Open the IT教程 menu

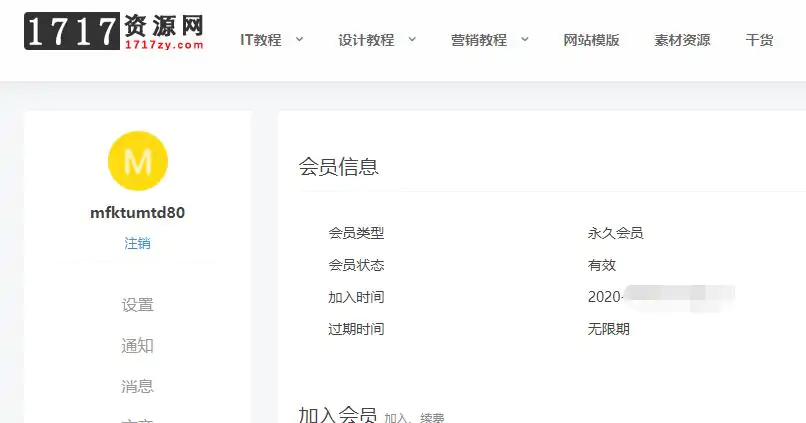click(x=261, y=40)
